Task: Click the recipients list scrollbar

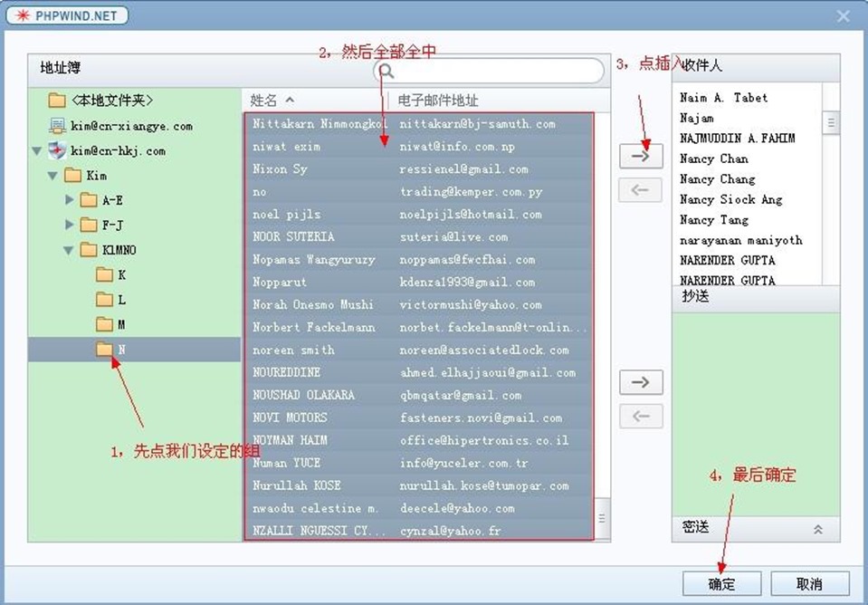Action: point(831,122)
